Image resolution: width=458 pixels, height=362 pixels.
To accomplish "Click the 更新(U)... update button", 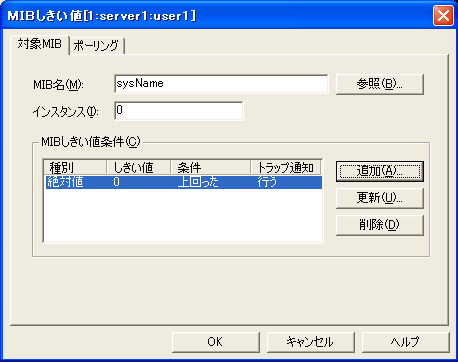I will [380, 198].
